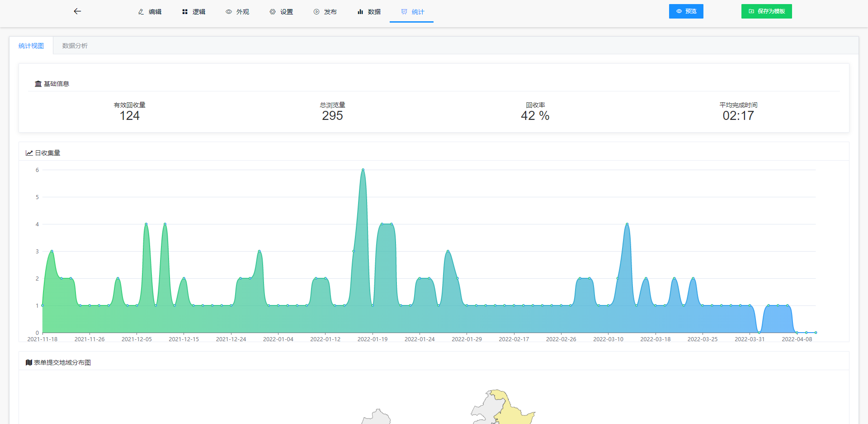The image size is (868, 424).
Task: Go to the 发布 publish tab
Action: pyautogui.click(x=325, y=12)
